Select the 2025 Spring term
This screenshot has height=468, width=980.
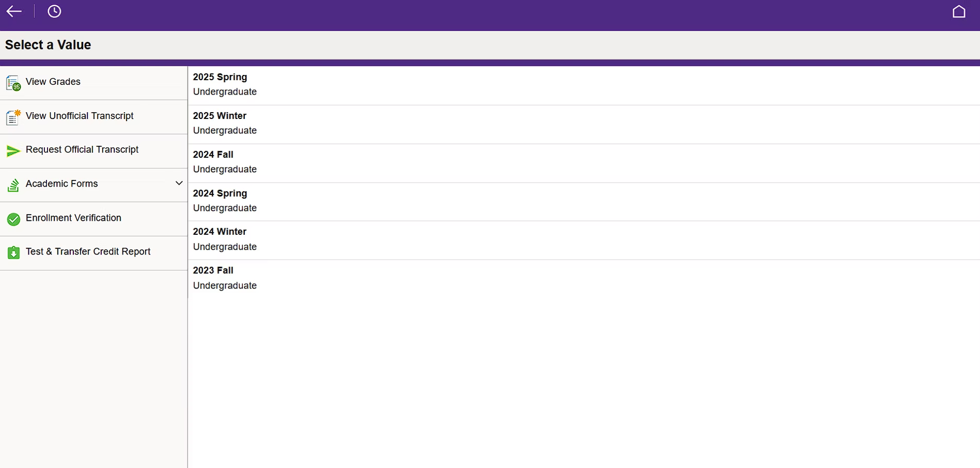[x=220, y=84]
